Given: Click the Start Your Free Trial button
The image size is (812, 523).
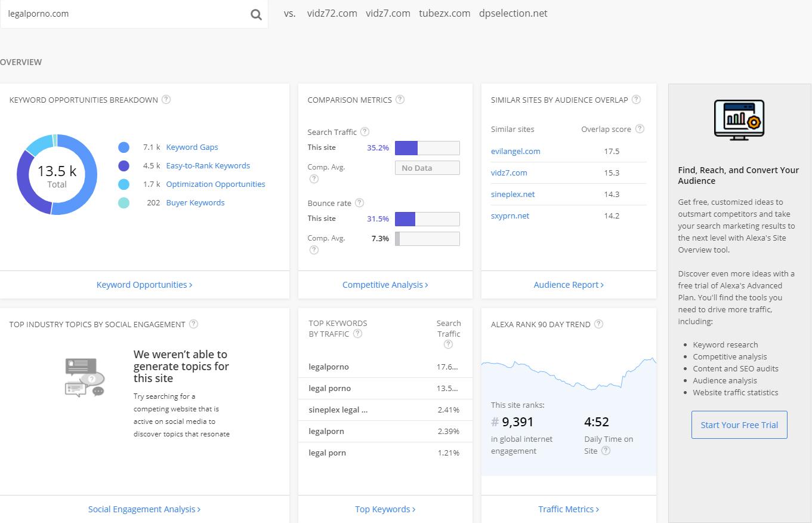Looking at the screenshot, I should [x=739, y=425].
